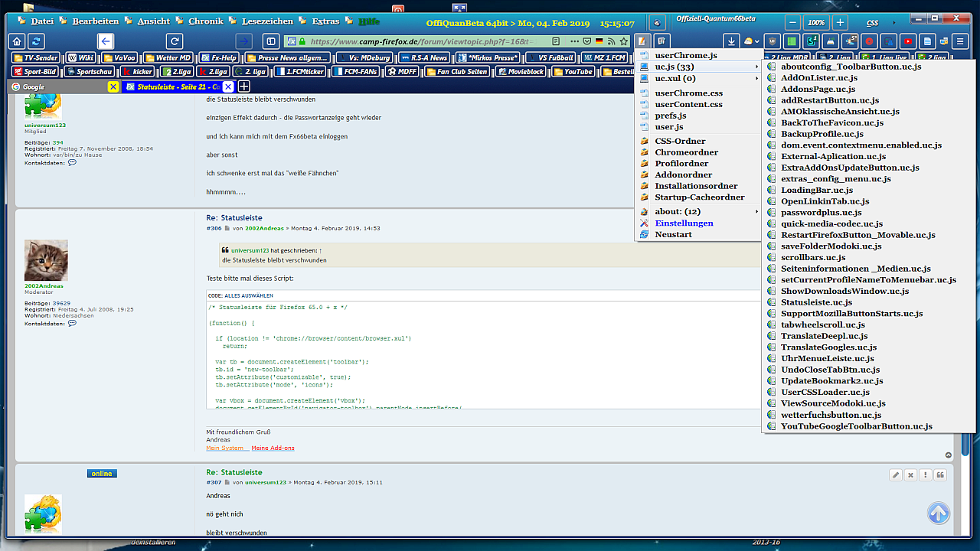
Task: Go back using the left arrow button
Action: [106, 41]
